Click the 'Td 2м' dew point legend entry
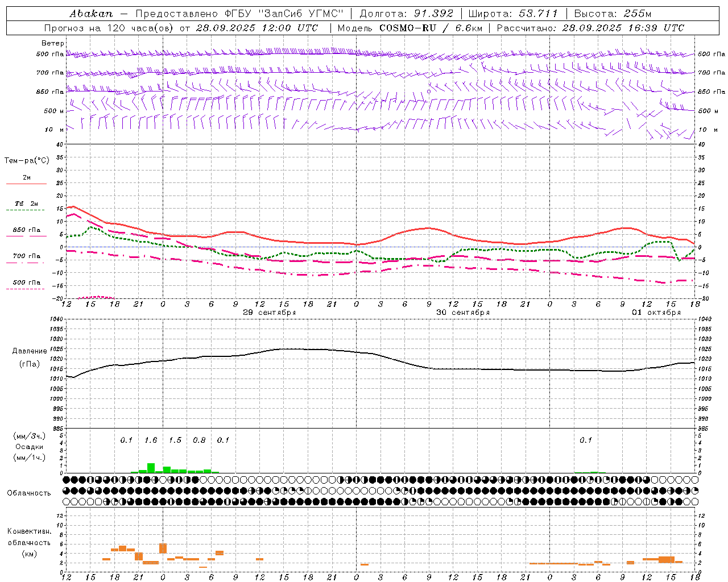The image size is (728, 582). 27,203
